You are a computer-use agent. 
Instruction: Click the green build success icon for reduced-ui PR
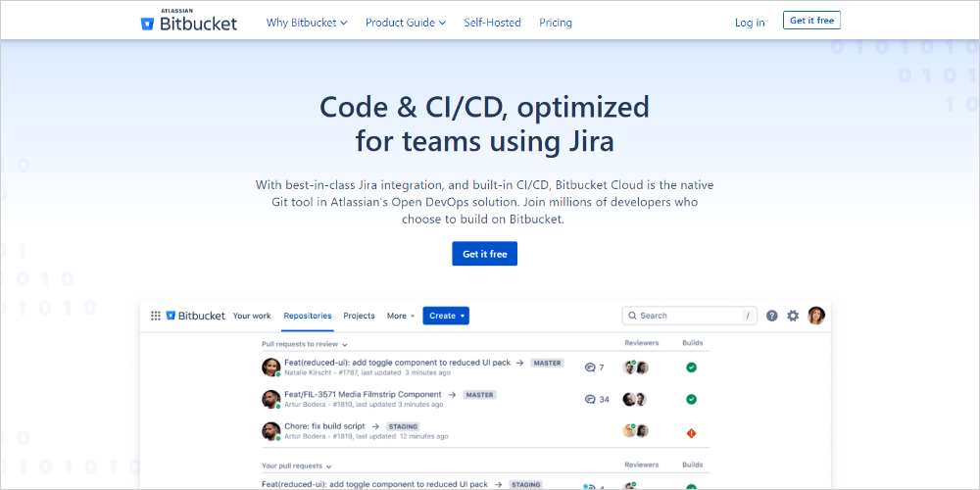tap(691, 367)
